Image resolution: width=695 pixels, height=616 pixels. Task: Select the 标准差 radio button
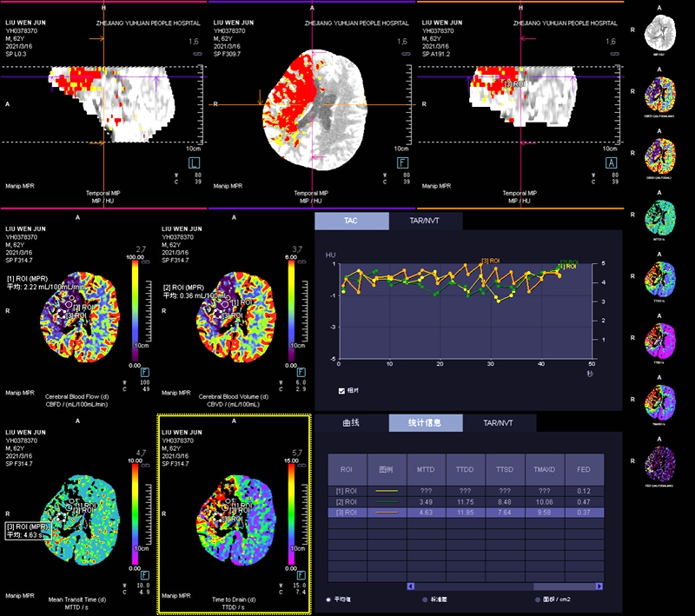click(425, 599)
